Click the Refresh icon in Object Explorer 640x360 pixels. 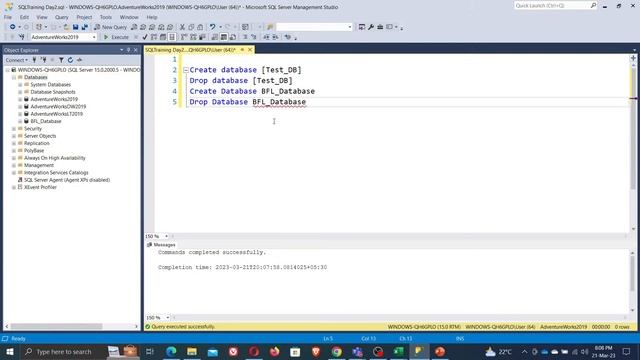click(70, 60)
